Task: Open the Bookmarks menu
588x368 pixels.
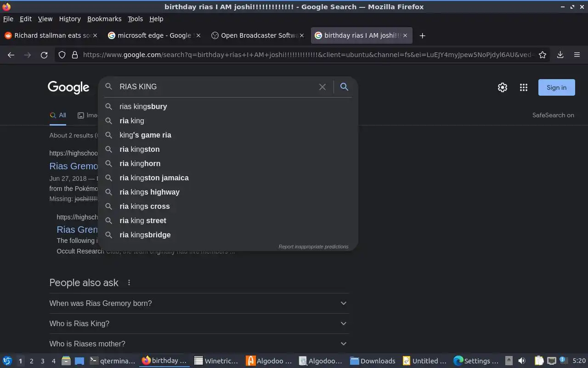Action: click(x=104, y=19)
